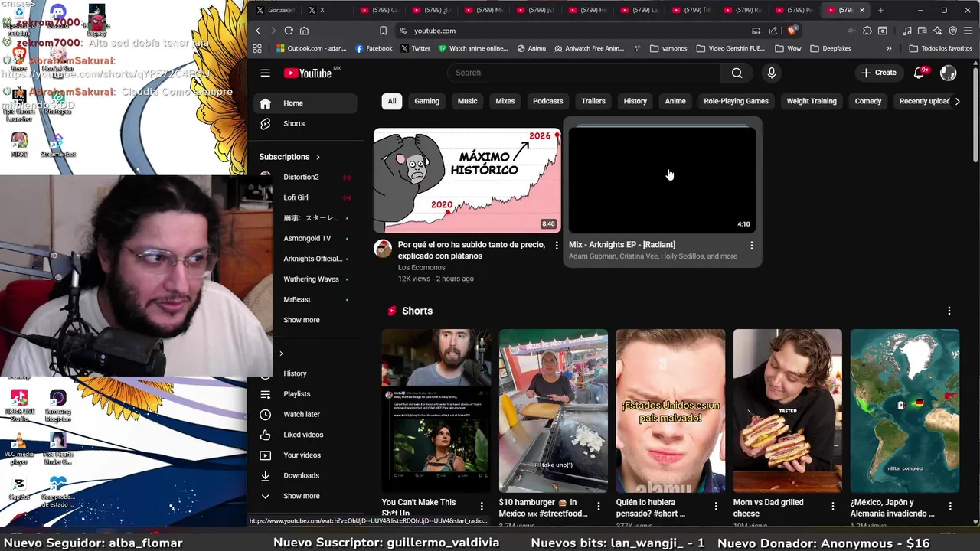This screenshot has width=980, height=551.
Task: Select the Role-Playing Games chip
Action: [736, 101]
